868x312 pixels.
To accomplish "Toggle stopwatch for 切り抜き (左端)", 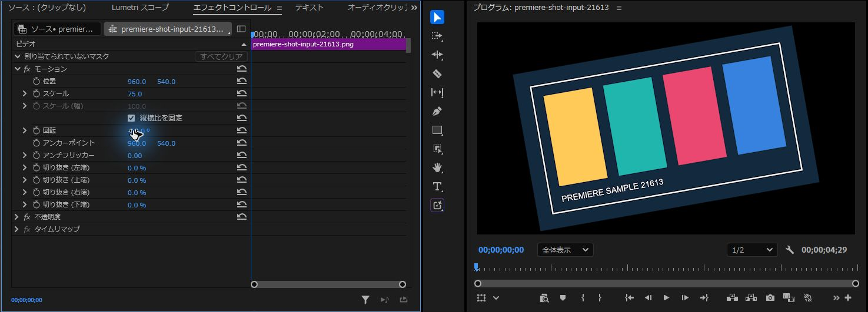I will (x=36, y=167).
